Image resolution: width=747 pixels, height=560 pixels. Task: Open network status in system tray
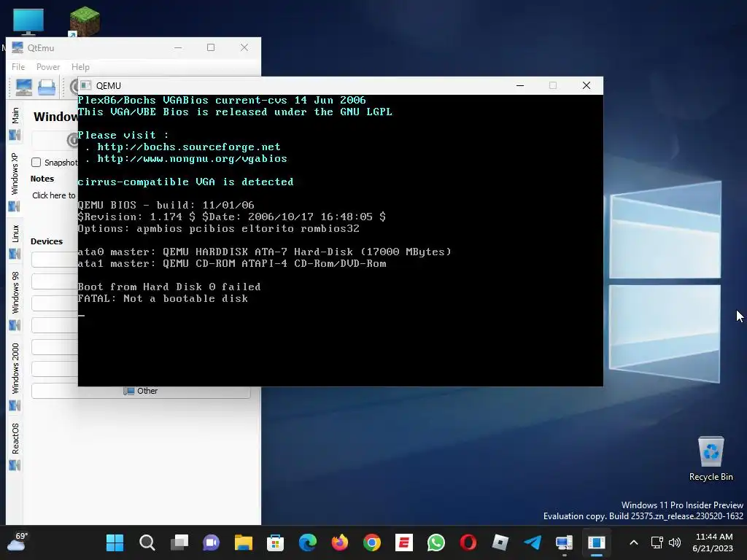[657, 542]
